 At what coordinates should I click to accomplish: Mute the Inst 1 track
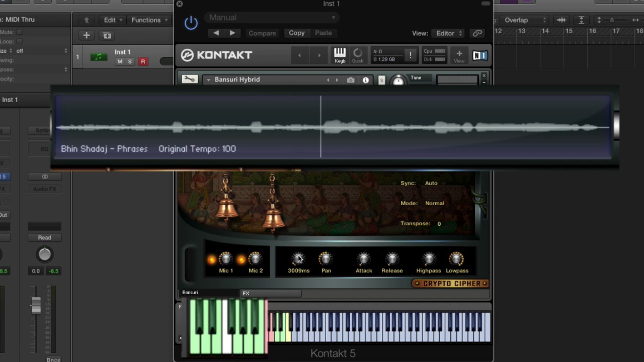tap(119, 61)
